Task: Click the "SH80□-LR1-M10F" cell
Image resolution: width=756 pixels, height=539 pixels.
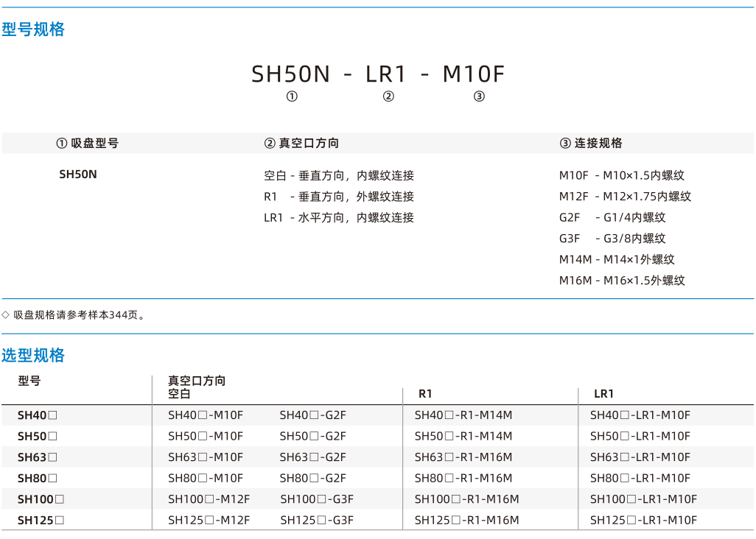Action: coord(640,479)
